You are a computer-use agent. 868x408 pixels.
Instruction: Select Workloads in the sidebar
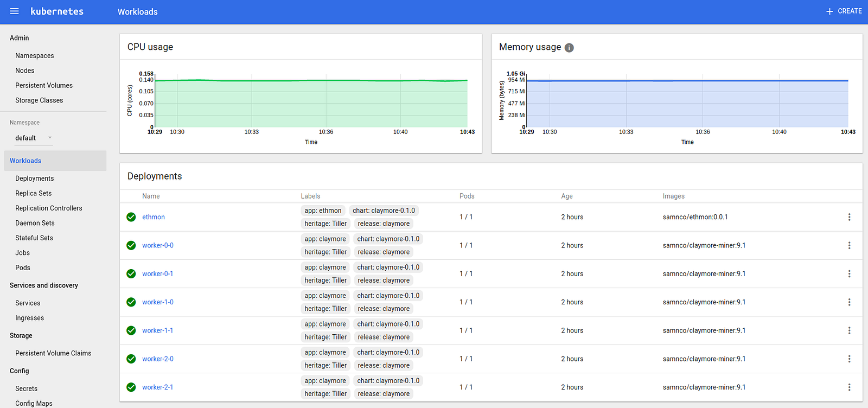[x=55, y=161]
